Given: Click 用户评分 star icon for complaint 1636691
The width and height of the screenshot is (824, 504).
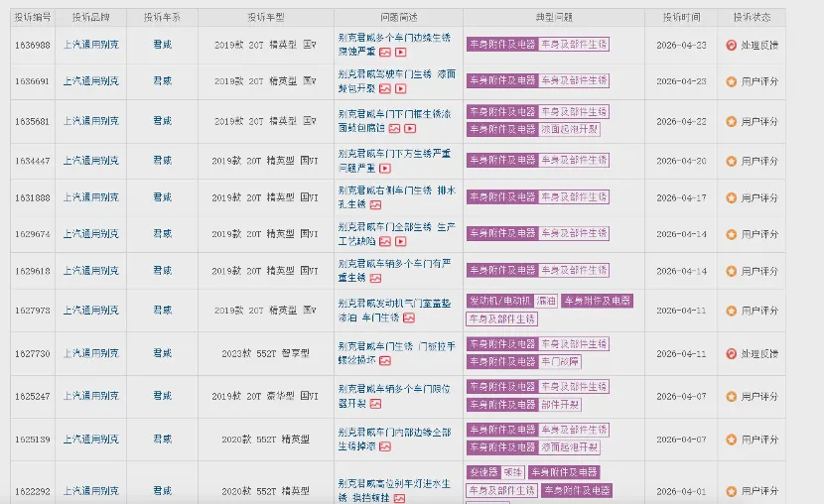Looking at the screenshot, I should [731, 81].
